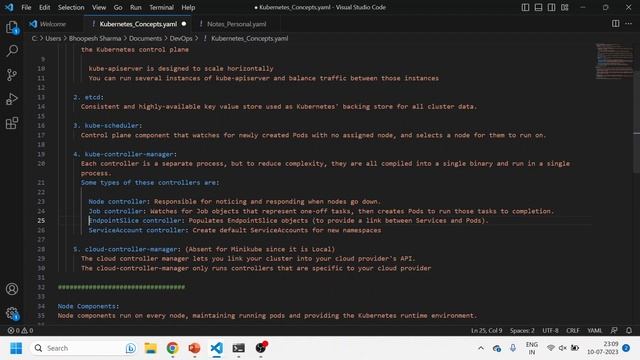This screenshot has height=360, width=640.
Task: Click the '2. etcd:' line
Action: (x=88, y=97)
